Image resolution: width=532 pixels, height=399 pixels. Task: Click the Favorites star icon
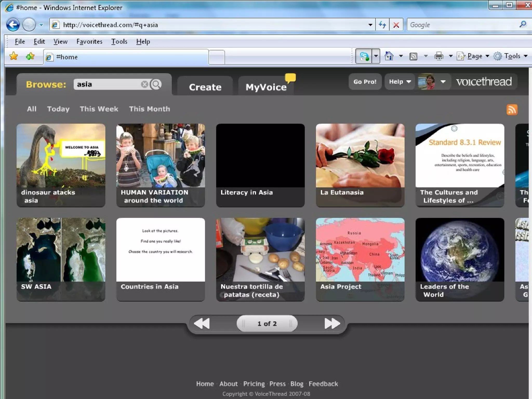click(14, 56)
